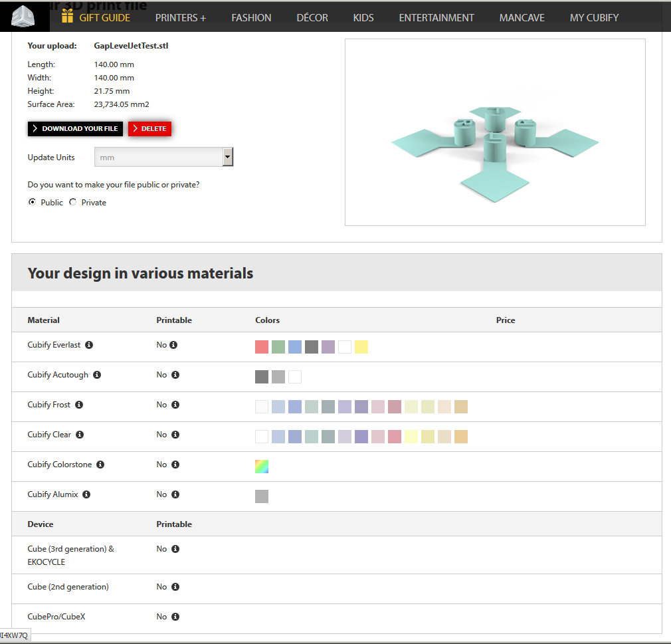Click Download Your File button
The image size is (671, 644).
point(75,129)
